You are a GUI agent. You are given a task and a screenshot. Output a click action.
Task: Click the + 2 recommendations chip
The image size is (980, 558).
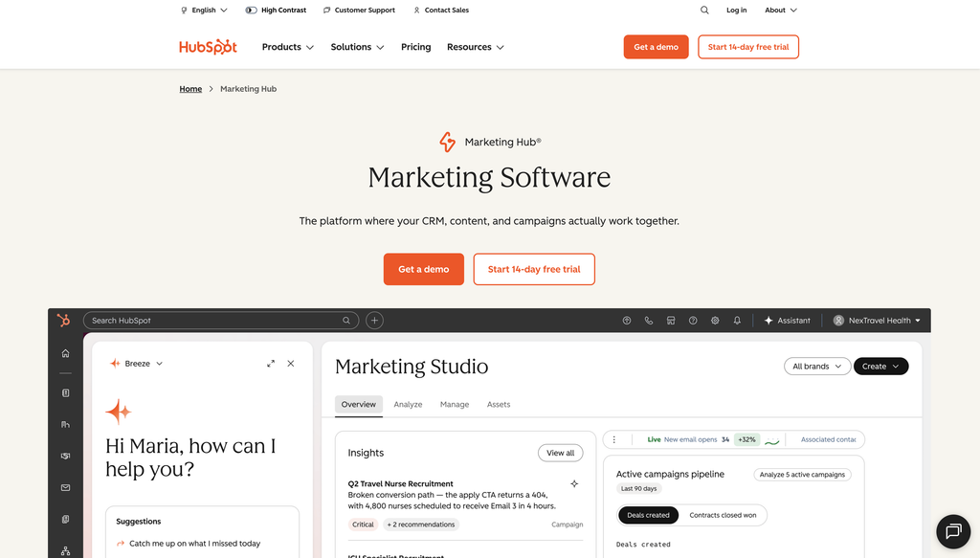pyautogui.click(x=421, y=525)
